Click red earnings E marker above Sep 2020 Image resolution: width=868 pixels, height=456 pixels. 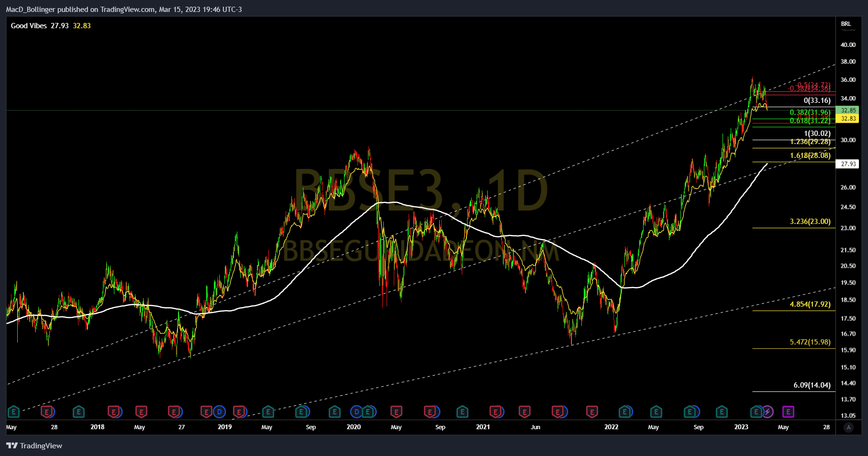(x=430, y=412)
